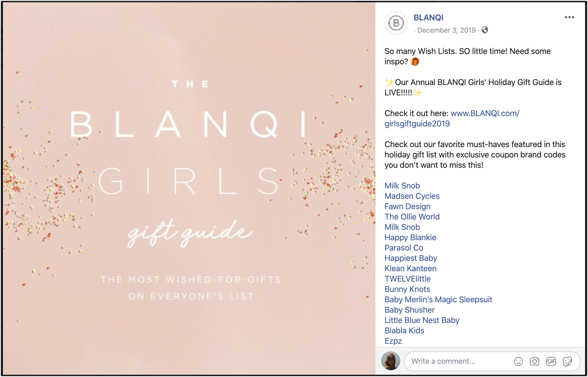This screenshot has height=377, width=588.
Task: Click the public globe privacy icon
Action: 485,30
